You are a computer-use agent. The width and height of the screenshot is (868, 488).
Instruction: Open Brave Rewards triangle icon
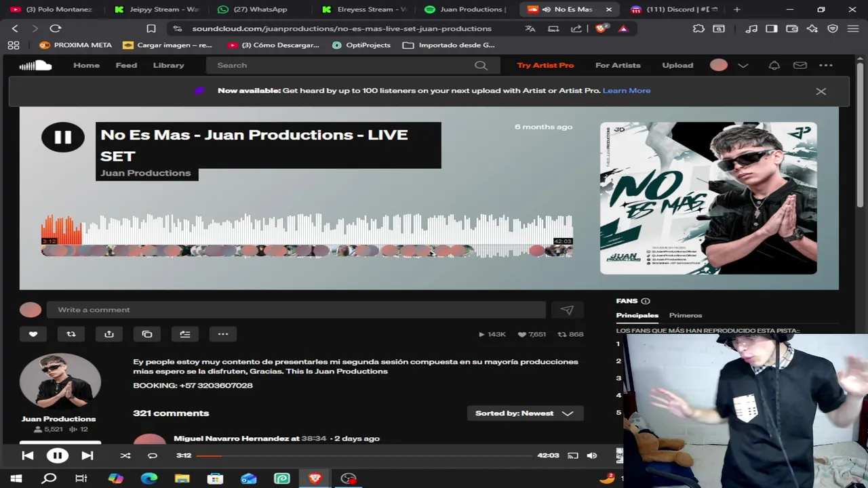tap(623, 28)
